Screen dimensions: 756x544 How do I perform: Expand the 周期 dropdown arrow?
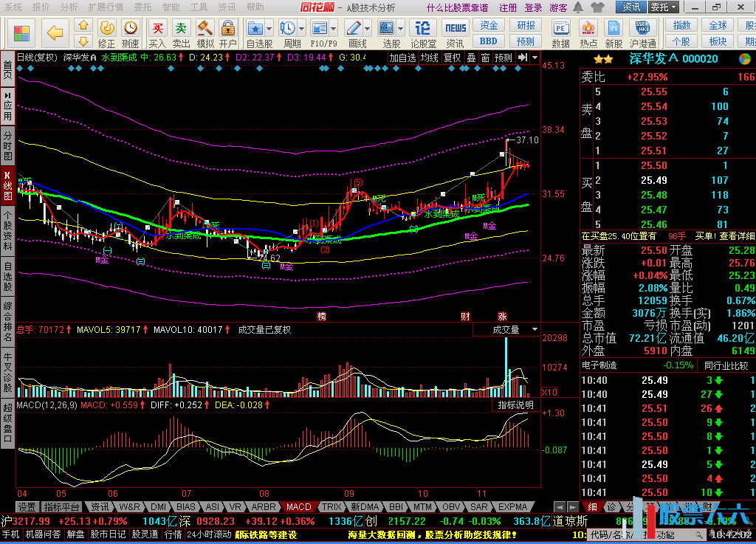point(302,29)
